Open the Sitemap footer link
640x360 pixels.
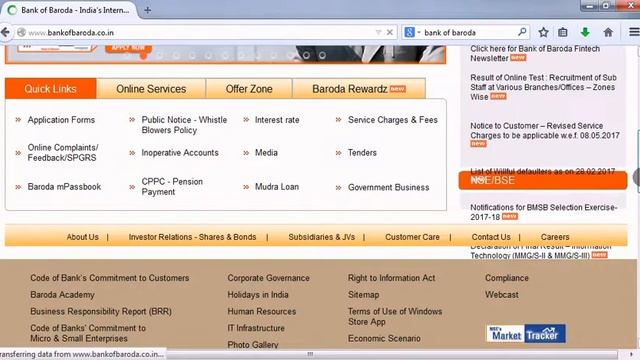point(363,295)
